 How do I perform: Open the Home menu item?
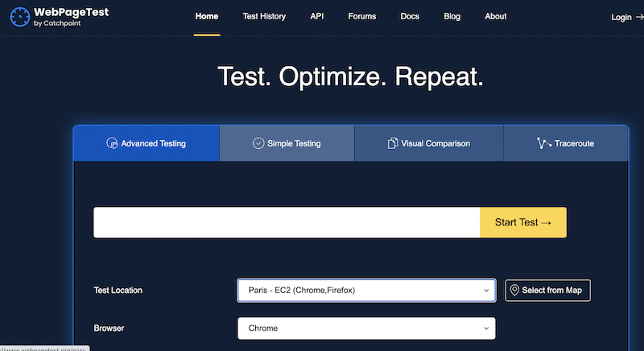(207, 16)
